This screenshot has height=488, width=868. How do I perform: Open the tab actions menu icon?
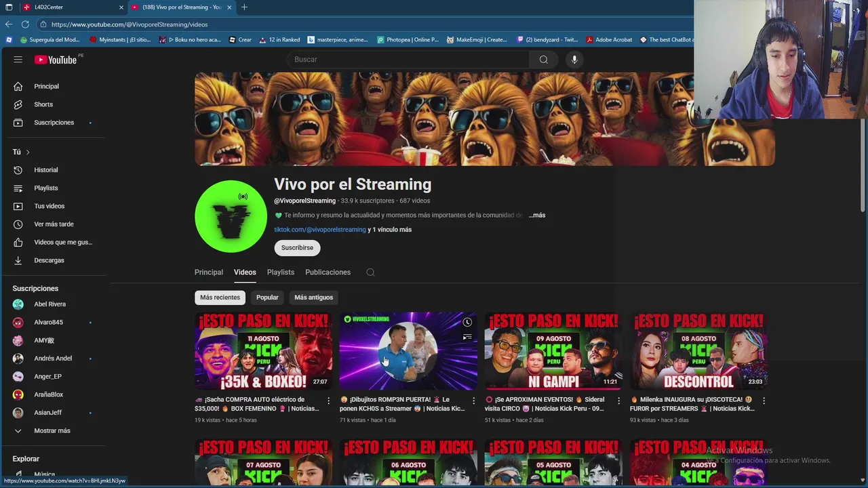tap(9, 7)
